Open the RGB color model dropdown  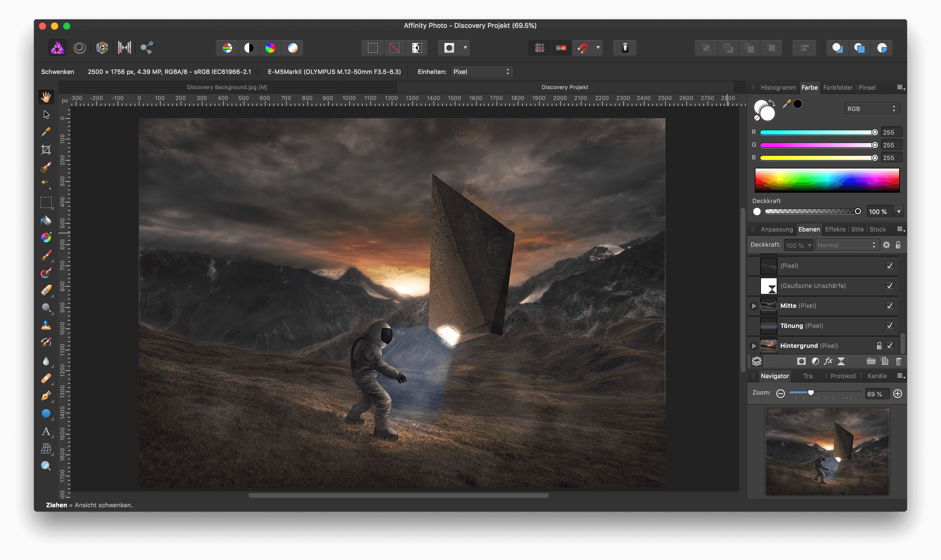(871, 109)
